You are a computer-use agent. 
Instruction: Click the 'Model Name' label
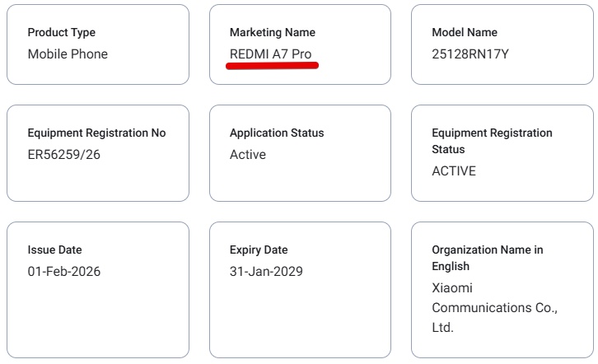tap(464, 32)
